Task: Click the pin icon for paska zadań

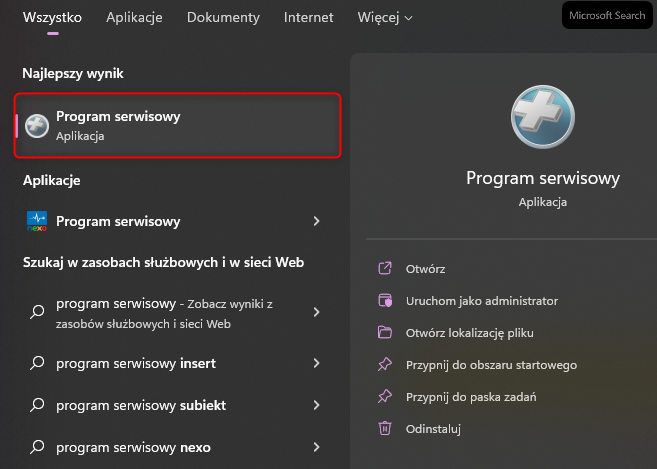Action: (384, 397)
